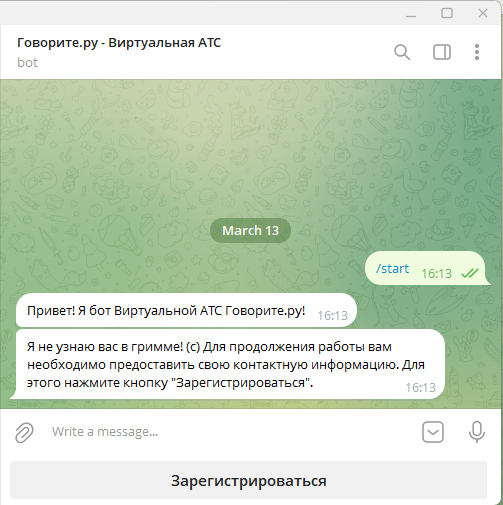
Task: Select the Привет! Я бот message
Action: (x=186, y=310)
